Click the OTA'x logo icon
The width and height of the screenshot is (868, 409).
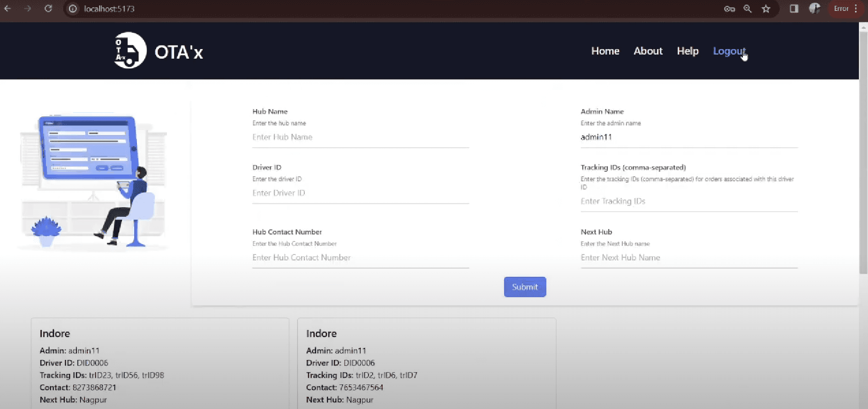click(129, 50)
